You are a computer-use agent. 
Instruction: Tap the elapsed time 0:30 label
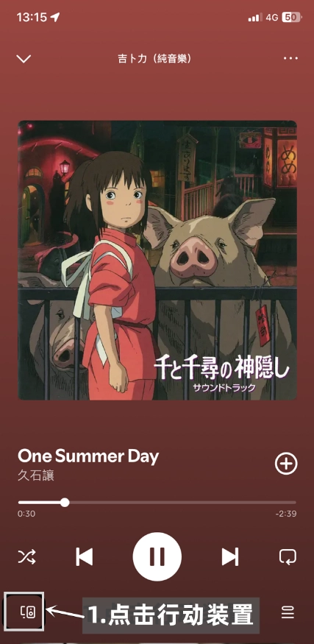(x=26, y=514)
